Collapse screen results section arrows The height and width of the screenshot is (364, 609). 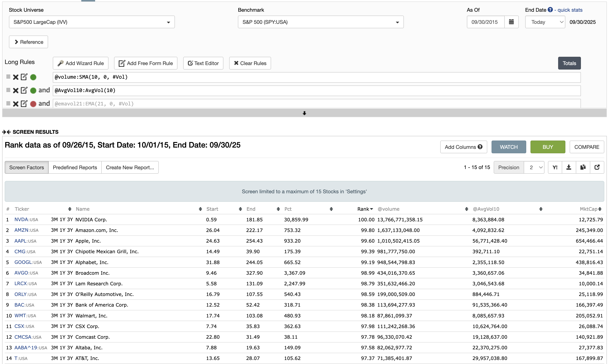[6, 132]
